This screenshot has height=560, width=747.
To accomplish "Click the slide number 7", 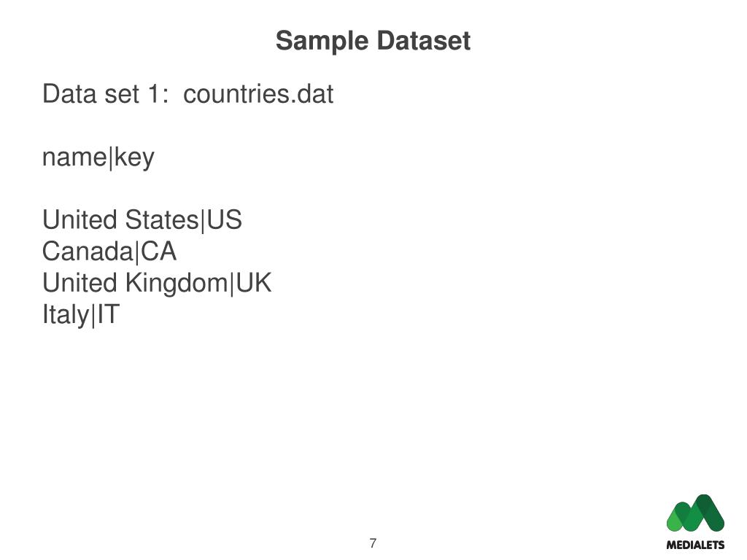I will click(373, 543).
